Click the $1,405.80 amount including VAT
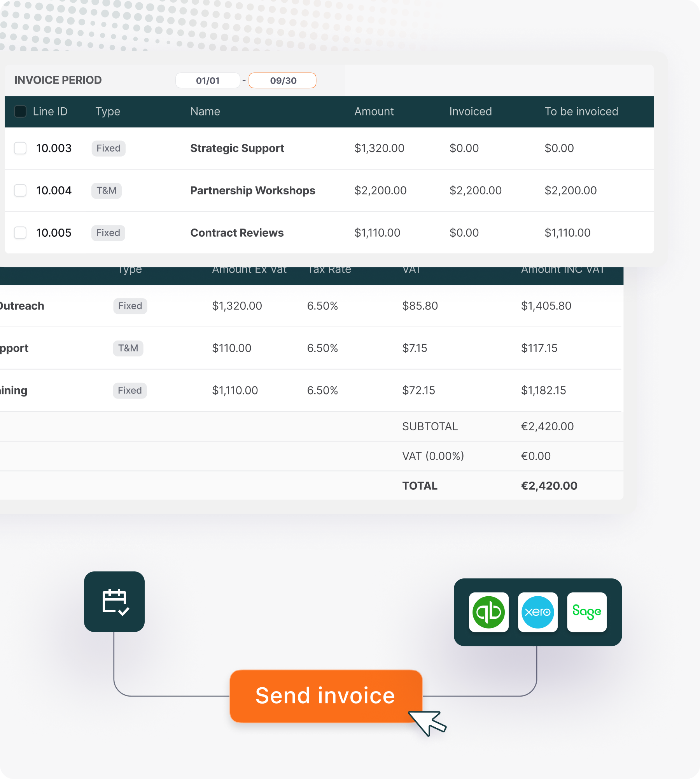The height and width of the screenshot is (779, 700). 546,306
